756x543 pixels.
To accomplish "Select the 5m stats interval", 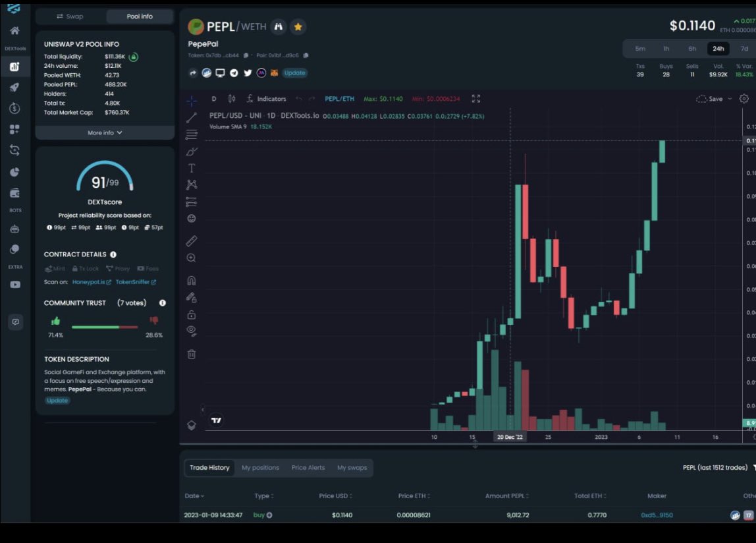I will coord(640,49).
